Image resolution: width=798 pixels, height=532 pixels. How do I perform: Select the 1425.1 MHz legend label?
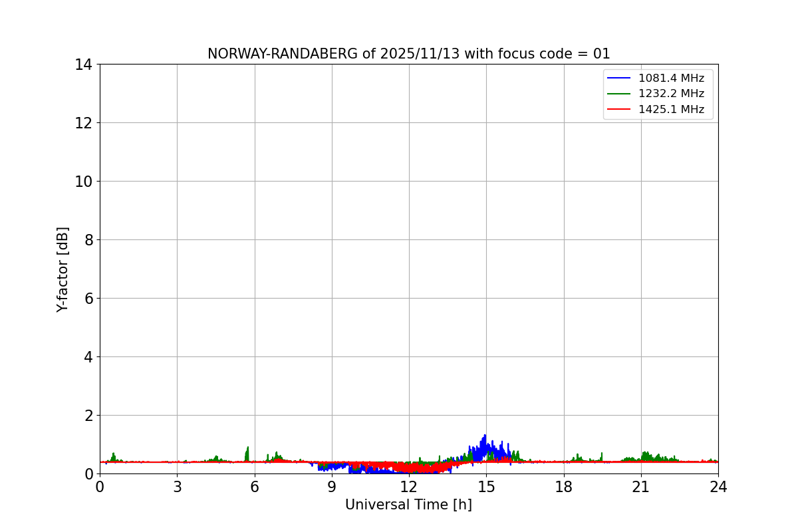671,110
